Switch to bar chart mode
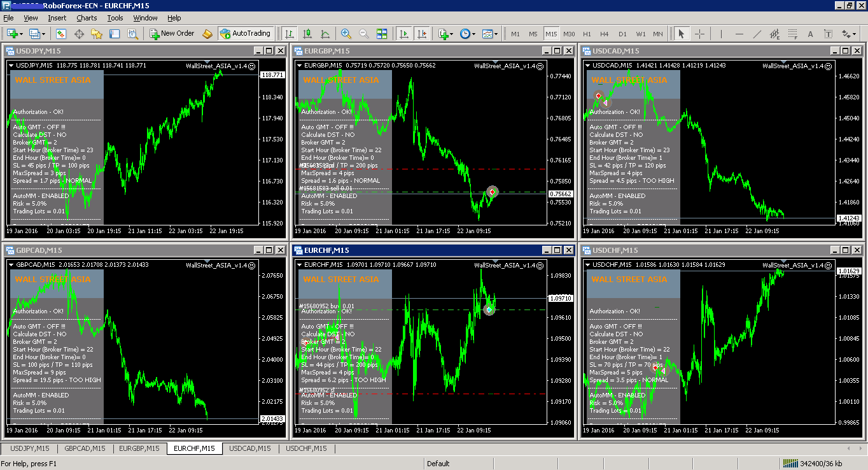 point(290,34)
